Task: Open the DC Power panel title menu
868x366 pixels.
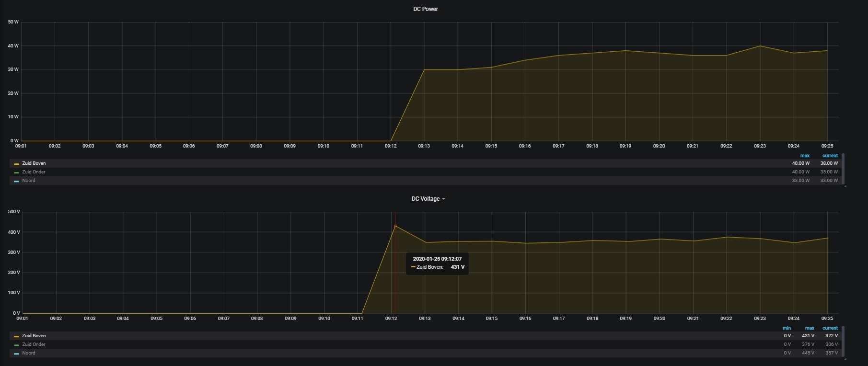Action: pyautogui.click(x=426, y=9)
